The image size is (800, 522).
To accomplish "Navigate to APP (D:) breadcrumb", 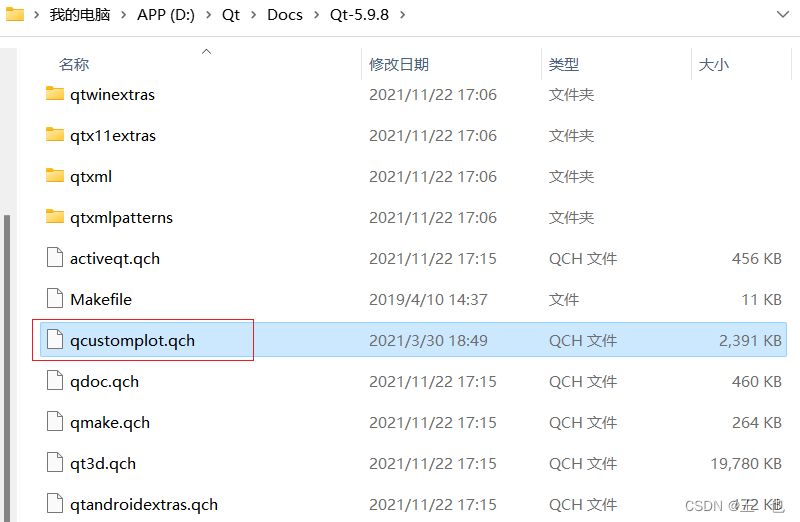I will pos(166,15).
